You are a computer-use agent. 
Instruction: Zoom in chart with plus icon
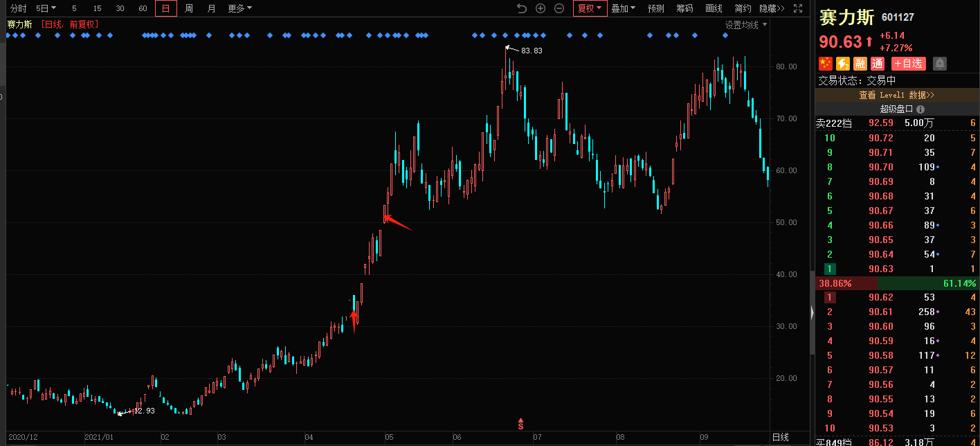click(541, 8)
